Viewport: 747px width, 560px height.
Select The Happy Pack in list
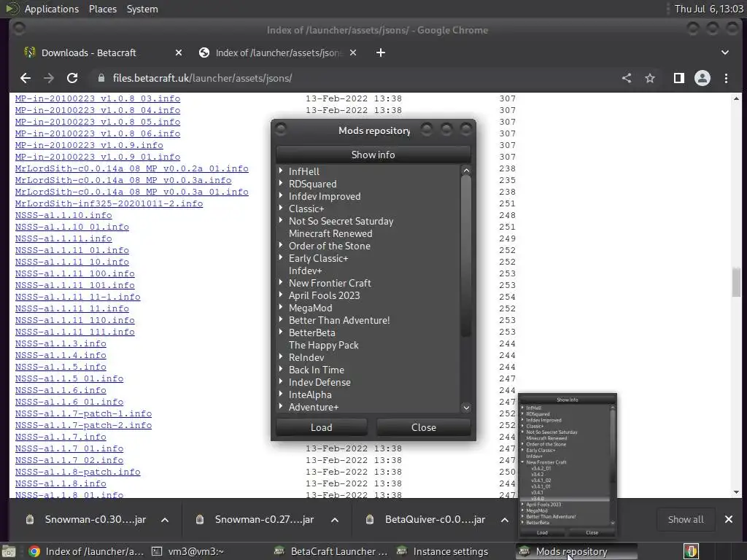click(323, 345)
